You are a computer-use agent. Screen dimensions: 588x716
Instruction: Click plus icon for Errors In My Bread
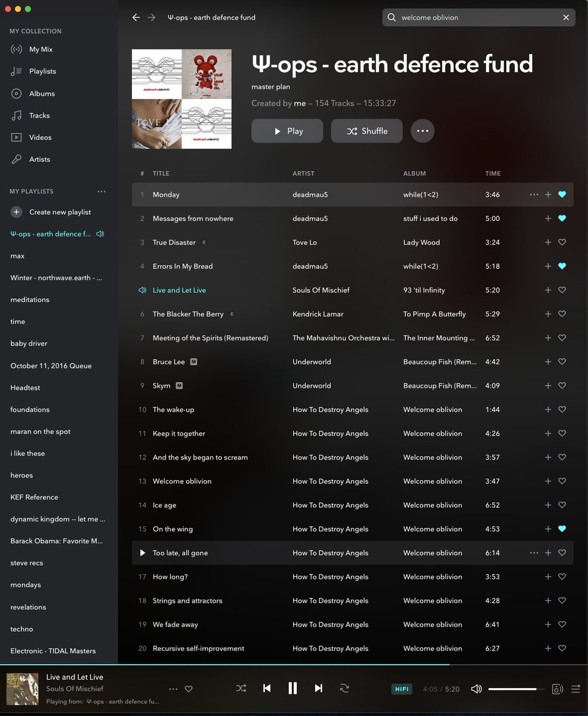(548, 266)
